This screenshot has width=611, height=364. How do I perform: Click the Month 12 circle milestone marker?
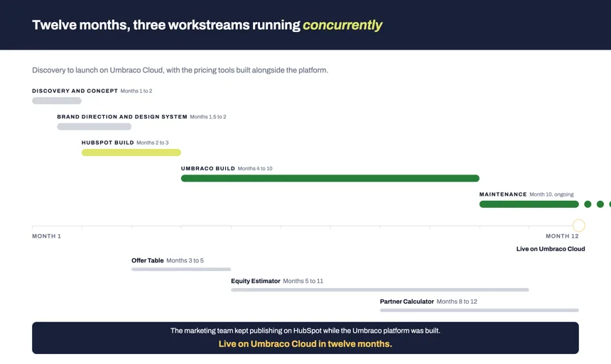pos(578,226)
